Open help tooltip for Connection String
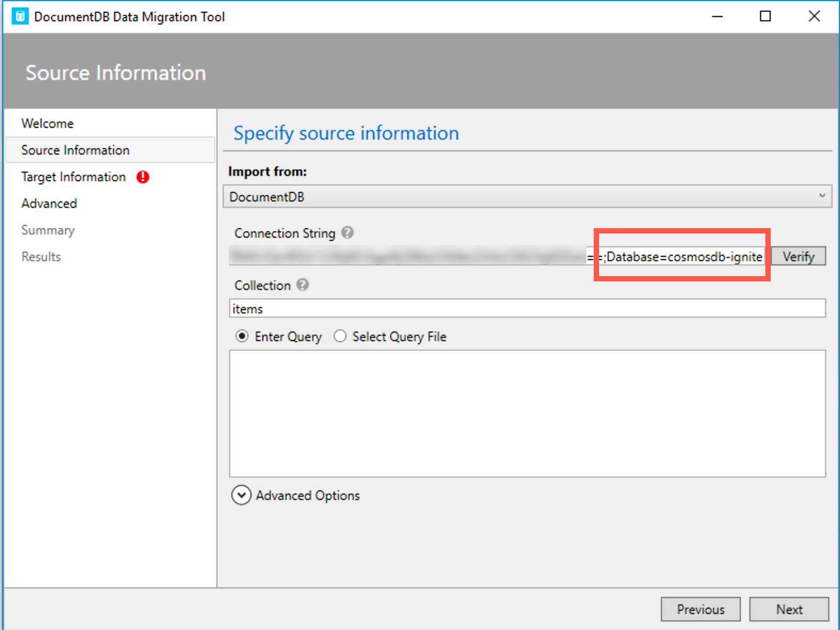Image resolution: width=840 pixels, height=630 pixels. point(348,232)
